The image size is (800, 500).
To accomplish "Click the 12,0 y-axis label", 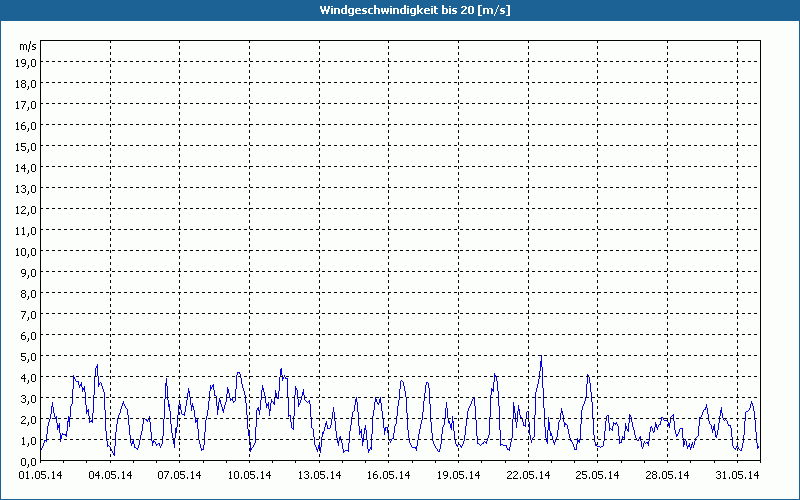I will point(26,210).
